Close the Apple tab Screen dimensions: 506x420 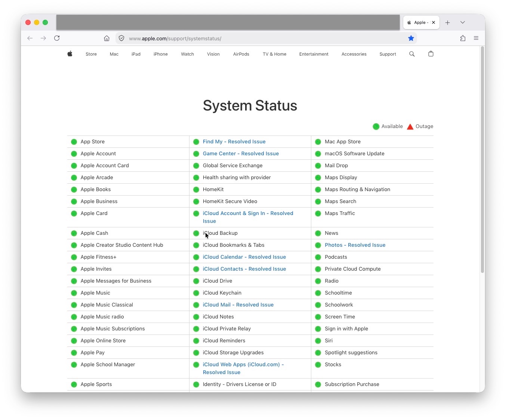[x=434, y=22]
